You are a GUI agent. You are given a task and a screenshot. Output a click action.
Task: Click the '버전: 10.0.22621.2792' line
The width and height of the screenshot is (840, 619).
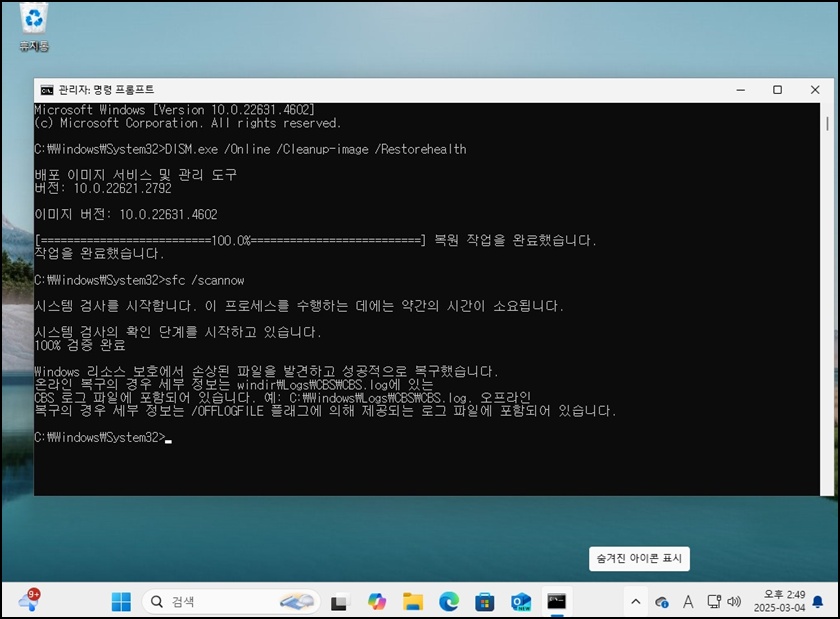click(x=103, y=188)
